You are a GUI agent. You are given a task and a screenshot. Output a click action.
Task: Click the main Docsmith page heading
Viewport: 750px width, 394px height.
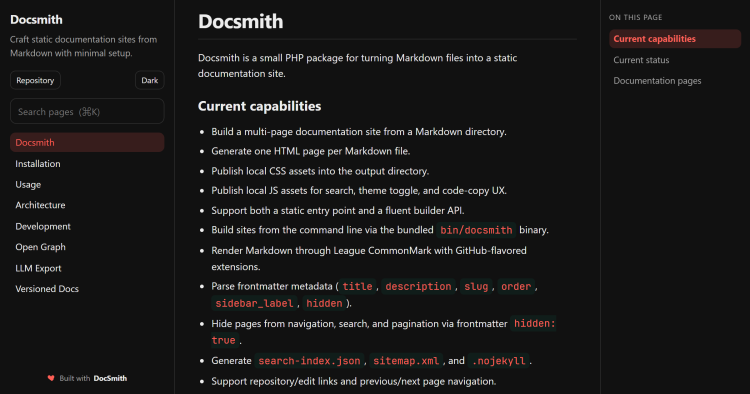click(x=241, y=22)
